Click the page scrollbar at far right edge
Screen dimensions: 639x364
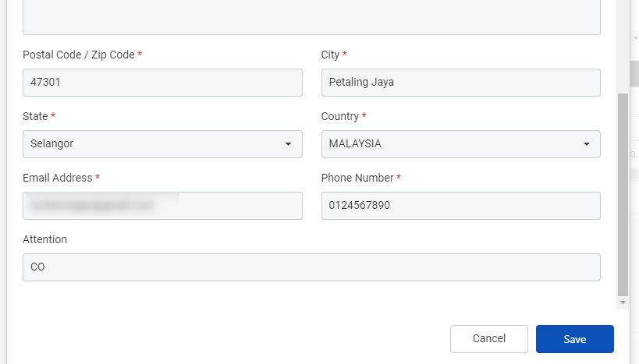pos(634,73)
